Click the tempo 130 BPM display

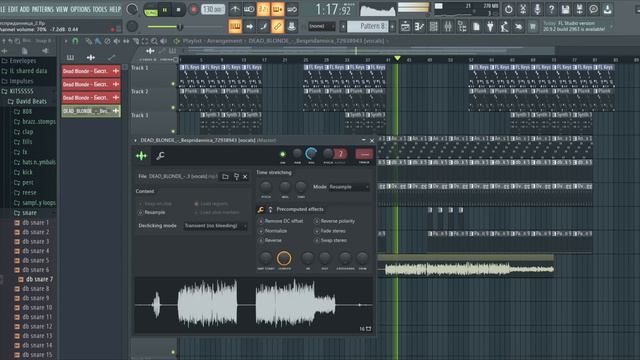[213, 9]
